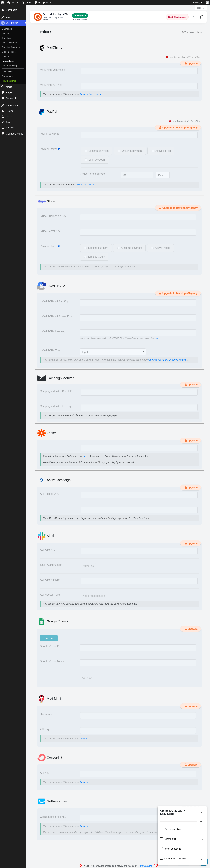The height and width of the screenshot is (868, 210).
Task: Check the Copy/paste shortcode checkbox
Action: click(161, 858)
